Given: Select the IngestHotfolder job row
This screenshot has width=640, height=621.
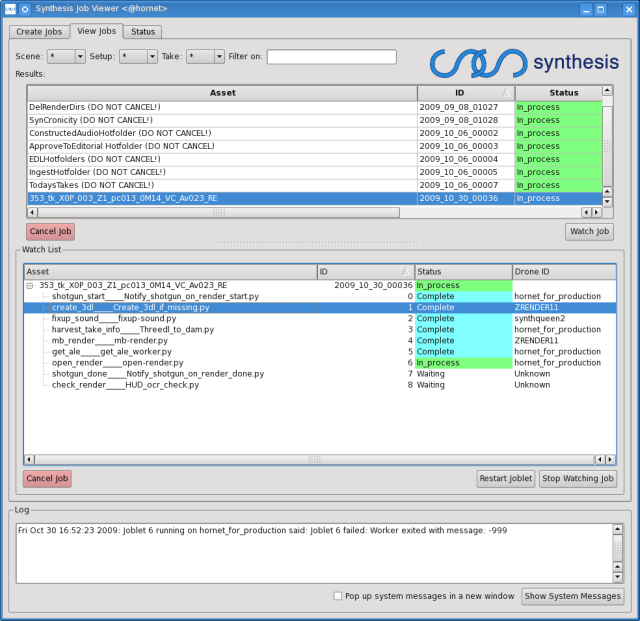Looking at the screenshot, I should [x=315, y=172].
